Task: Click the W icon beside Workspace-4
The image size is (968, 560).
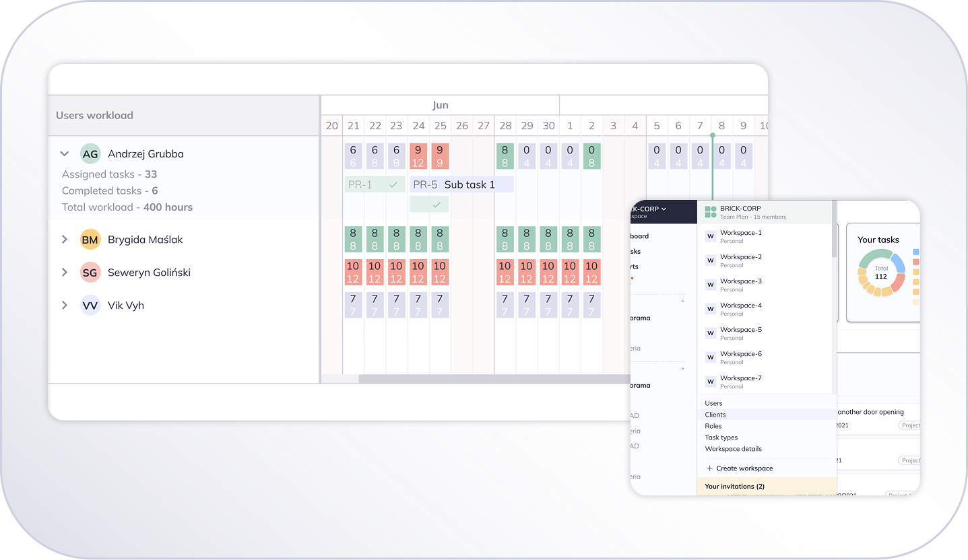Action: 710,309
